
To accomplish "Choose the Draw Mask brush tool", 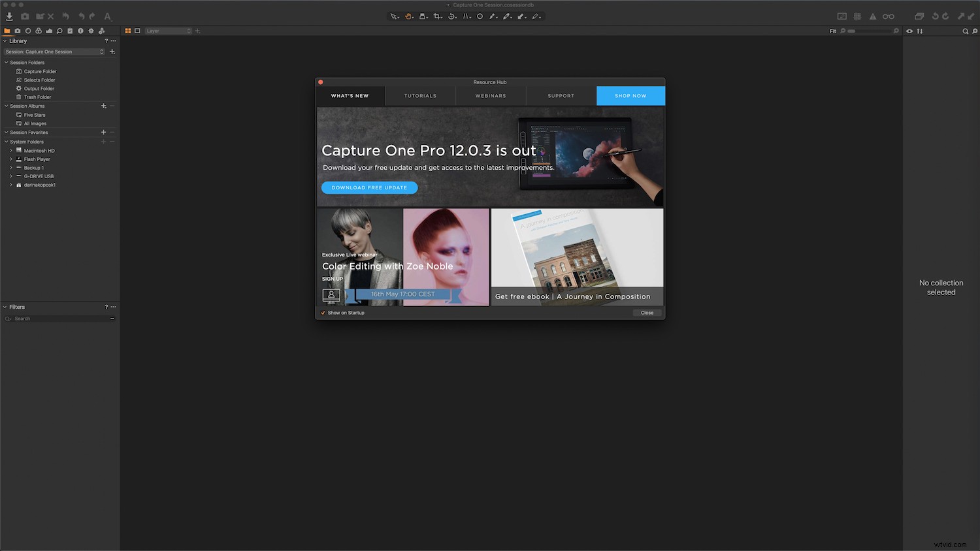I will click(x=494, y=16).
